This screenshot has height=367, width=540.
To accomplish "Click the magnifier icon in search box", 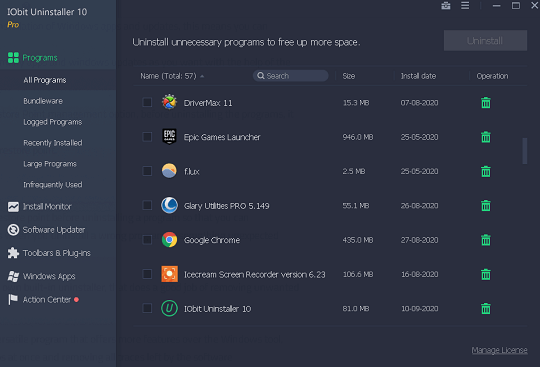I will [x=261, y=76].
